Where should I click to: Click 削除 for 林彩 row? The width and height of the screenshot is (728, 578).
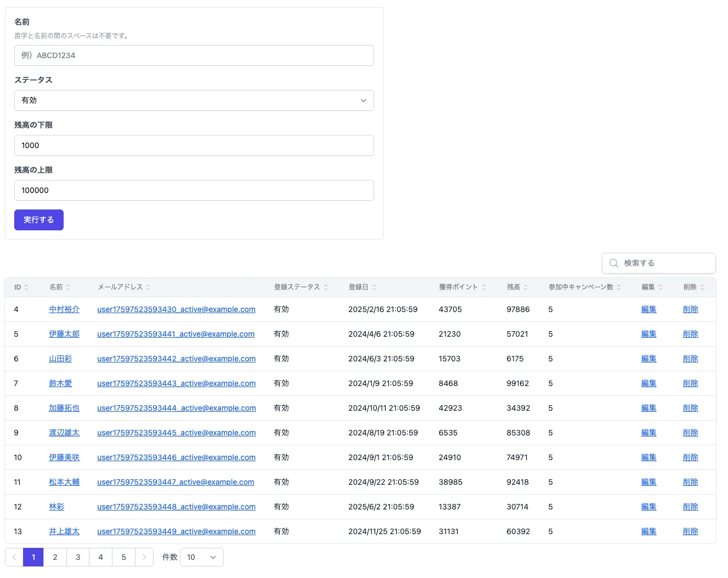click(691, 507)
